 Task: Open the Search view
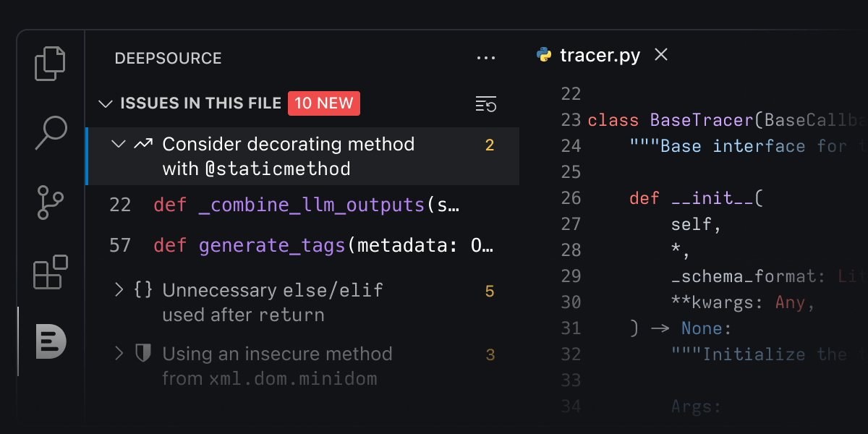(50, 132)
